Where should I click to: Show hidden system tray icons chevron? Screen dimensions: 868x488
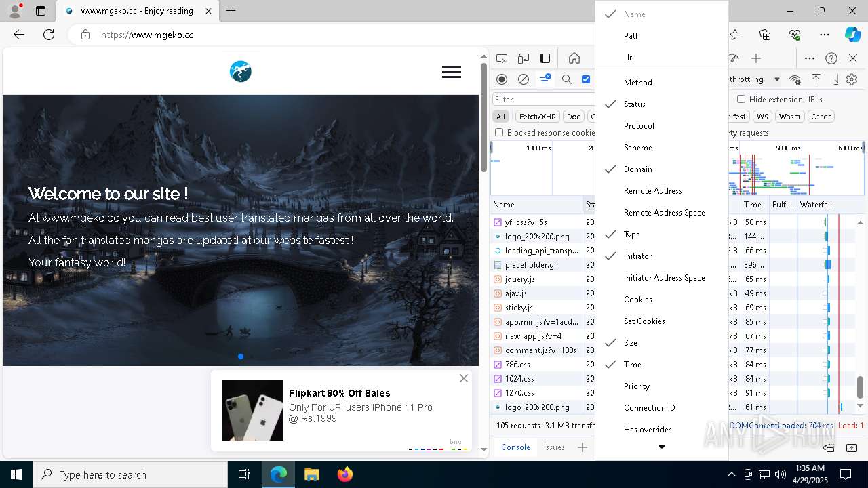tap(731, 474)
